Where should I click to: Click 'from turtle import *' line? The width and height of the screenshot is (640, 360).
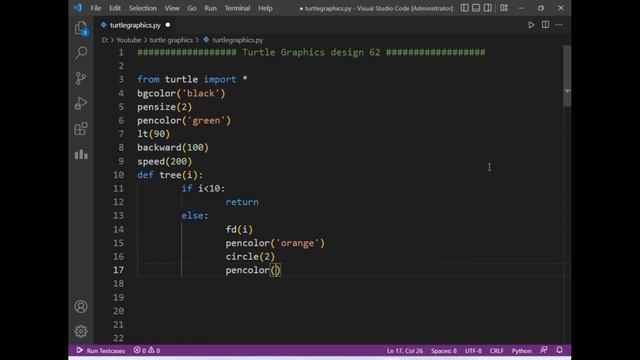coord(192,79)
